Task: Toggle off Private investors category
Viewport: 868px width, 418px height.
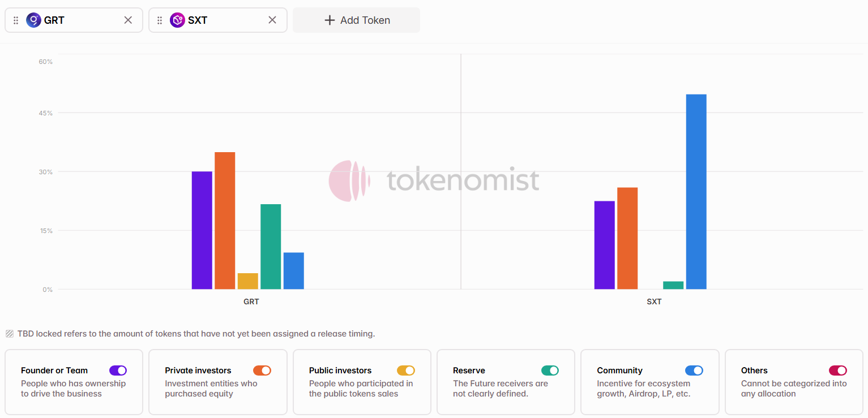Action: 262,370
